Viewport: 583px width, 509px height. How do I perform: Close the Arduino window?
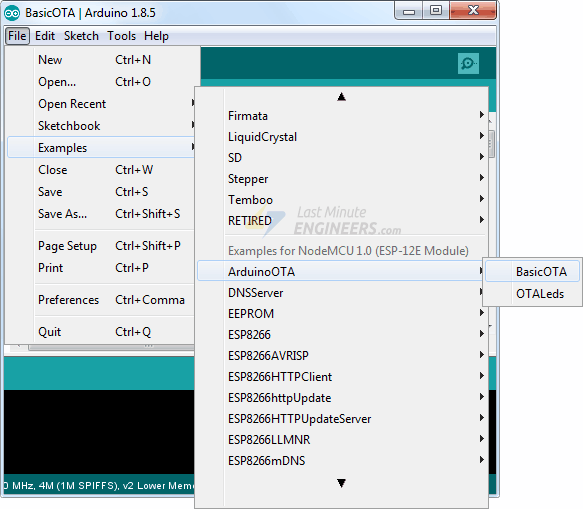473,11
